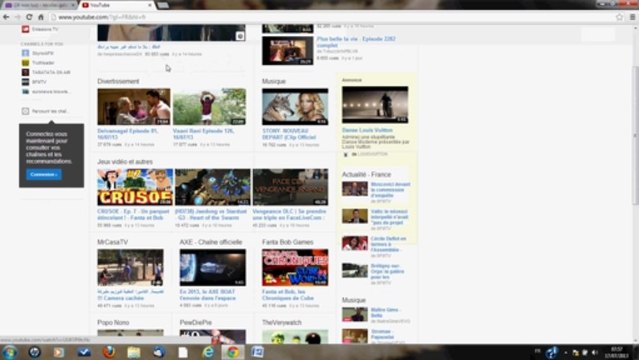Open the CRUSOE Ep. 7 title link
Viewport: 639px width, 360px height.
pyautogui.click(x=133, y=214)
